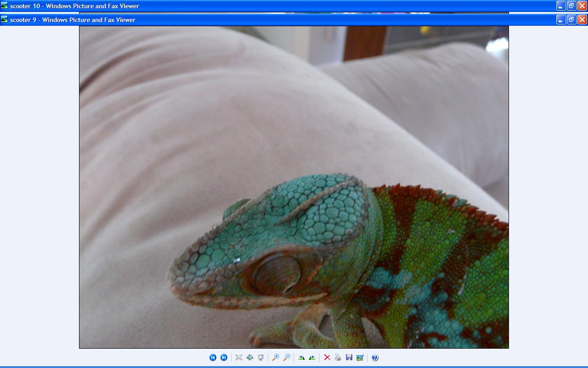Rotate the image counter-clockwise
This screenshot has height=368, width=588.
point(312,357)
